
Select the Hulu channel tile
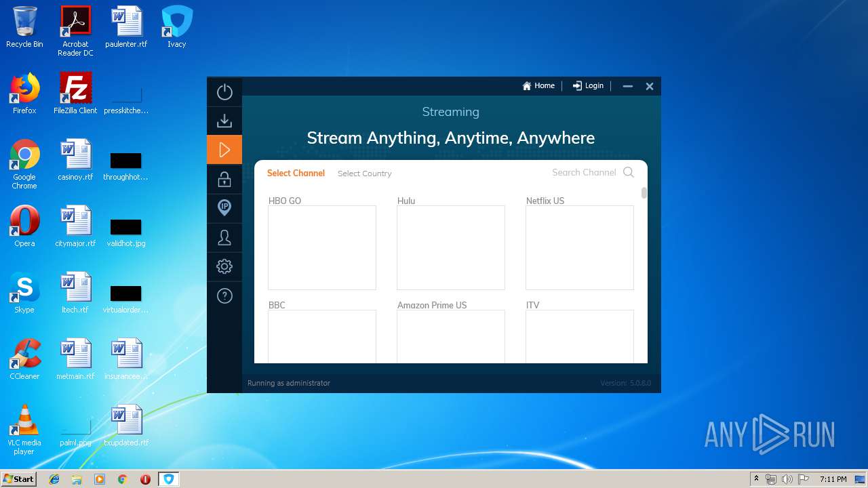pyautogui.click(x=451, y=247)
